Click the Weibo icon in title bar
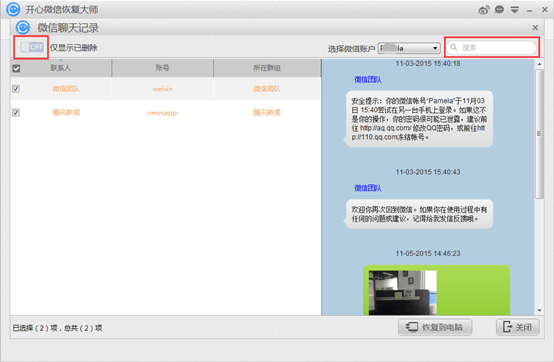The image size is (554, 362). point(484,10)
